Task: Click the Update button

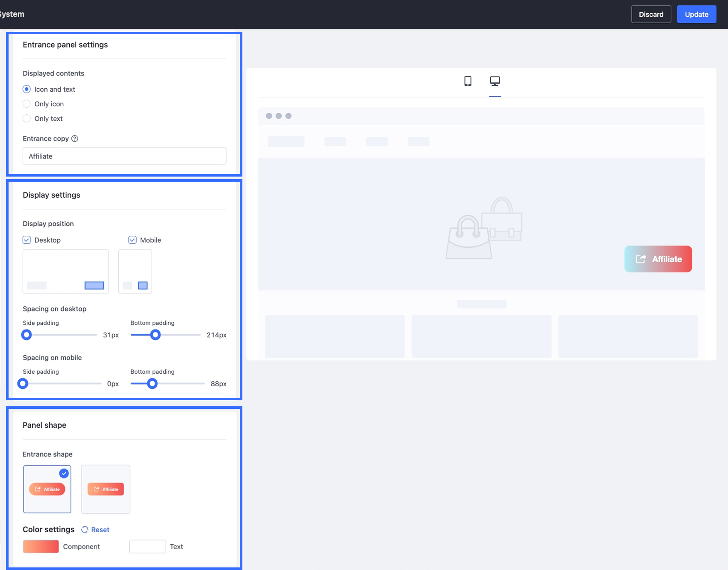Action: click(x=696, y=14)
